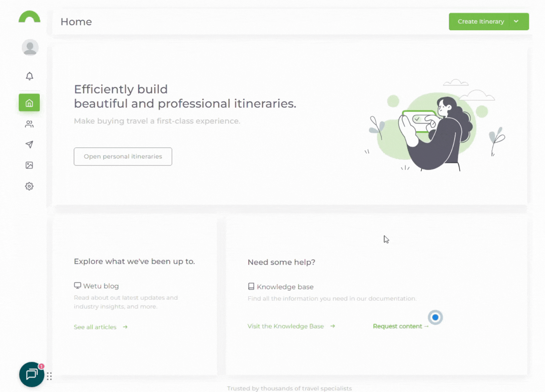This screenshot has width=545, height=392.
Task: Click the Create Itinerary button
Action: [x=480, y=22]
